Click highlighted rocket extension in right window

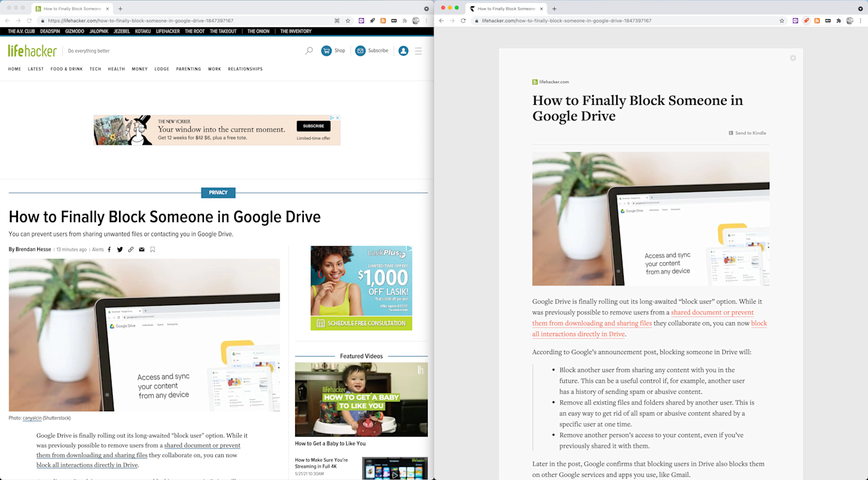(806, 20)
